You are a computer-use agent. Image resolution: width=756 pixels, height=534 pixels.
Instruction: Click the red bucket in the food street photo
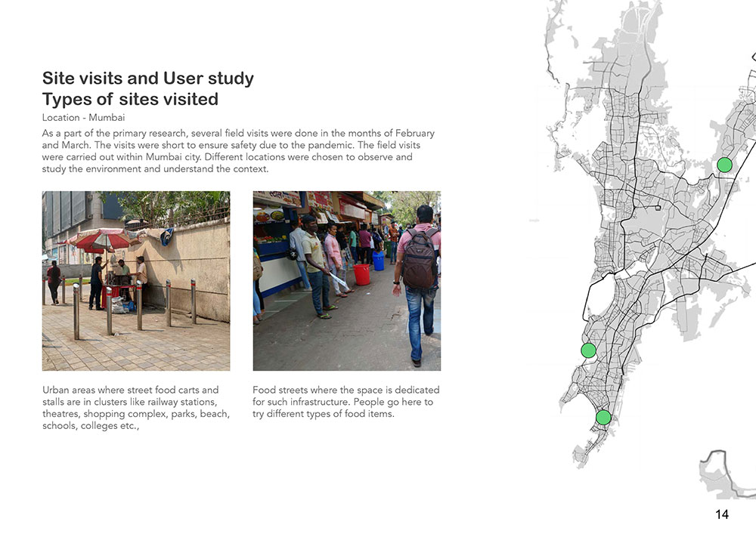click(x=362, y=274)
